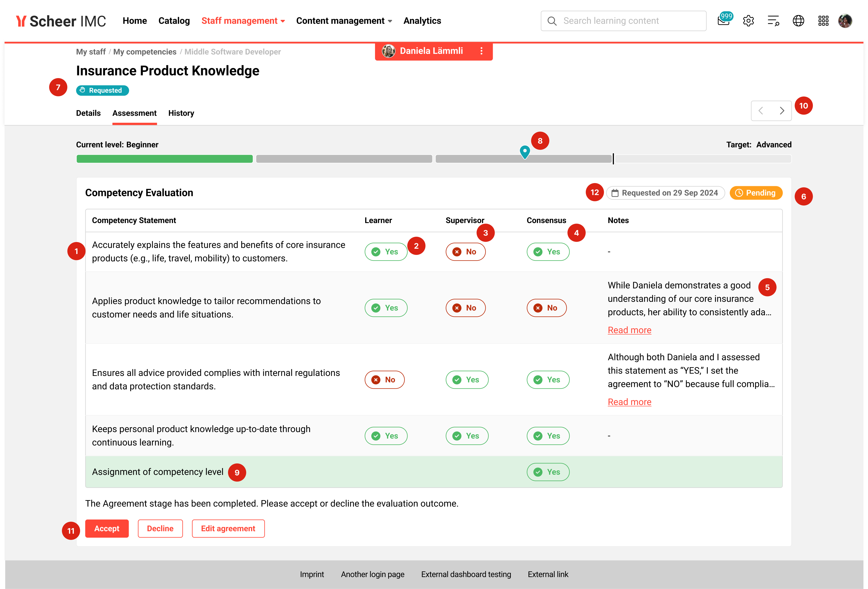Image resolution: width=868 pixels, height=589 pixels.
Task: Click Read more in the data protection note
Action: [629, 402]
